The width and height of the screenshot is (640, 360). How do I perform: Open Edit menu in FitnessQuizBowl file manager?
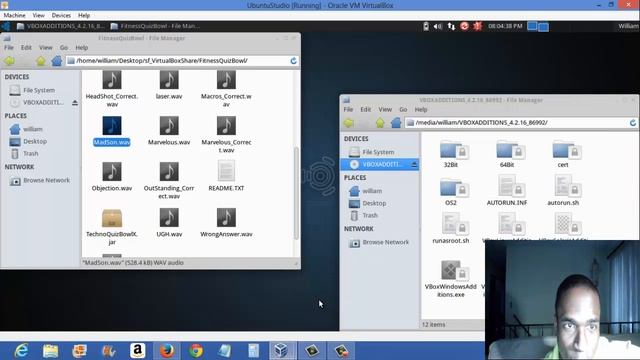(26, 47)
